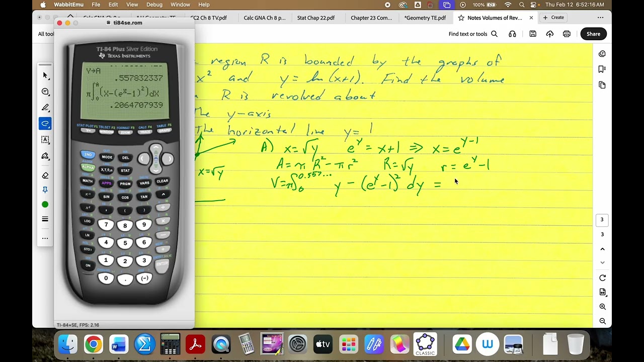
Task: Open the File menu
Action: (x=96, y=5)
